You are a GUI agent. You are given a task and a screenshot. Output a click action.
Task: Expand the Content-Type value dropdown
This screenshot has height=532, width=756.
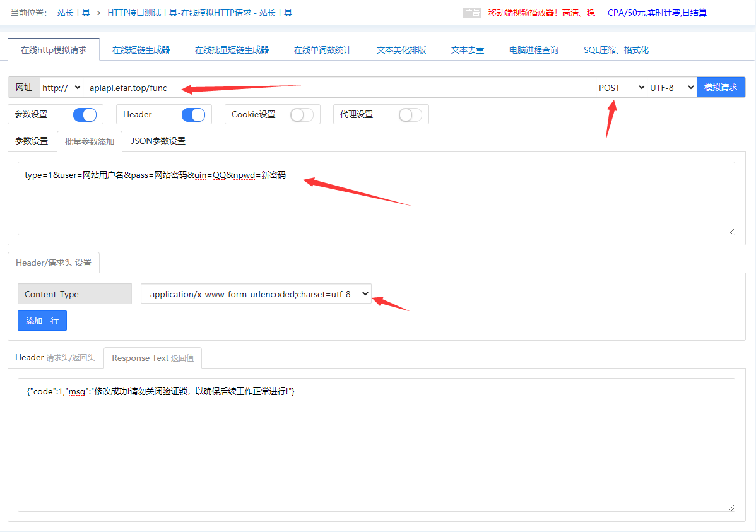[256, 293]
